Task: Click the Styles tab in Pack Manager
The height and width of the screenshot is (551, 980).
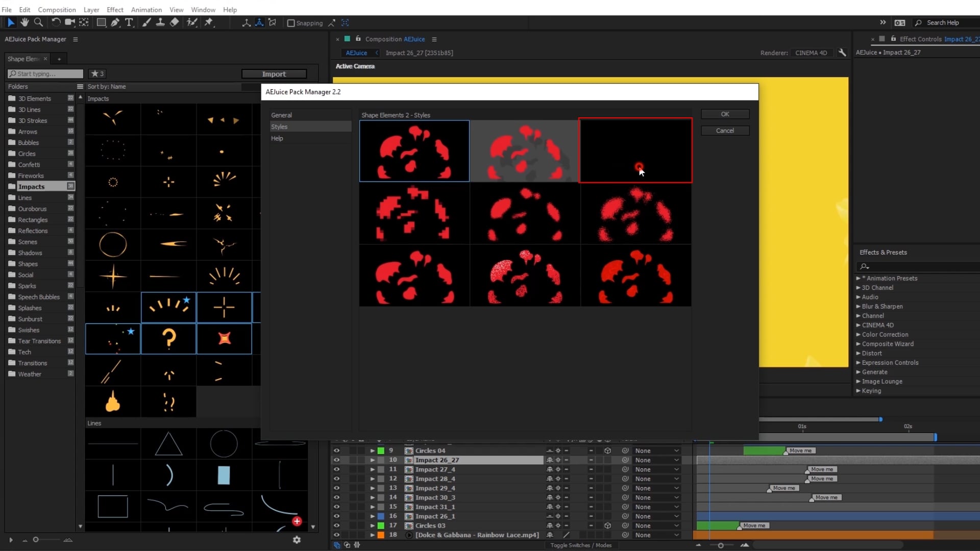Action: click(279, 127)
